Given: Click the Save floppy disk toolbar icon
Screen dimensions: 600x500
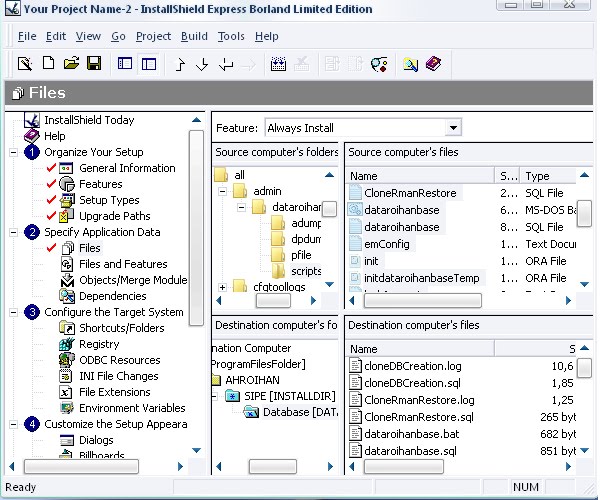Looking at the screenshot, I should tap(94, 63).
